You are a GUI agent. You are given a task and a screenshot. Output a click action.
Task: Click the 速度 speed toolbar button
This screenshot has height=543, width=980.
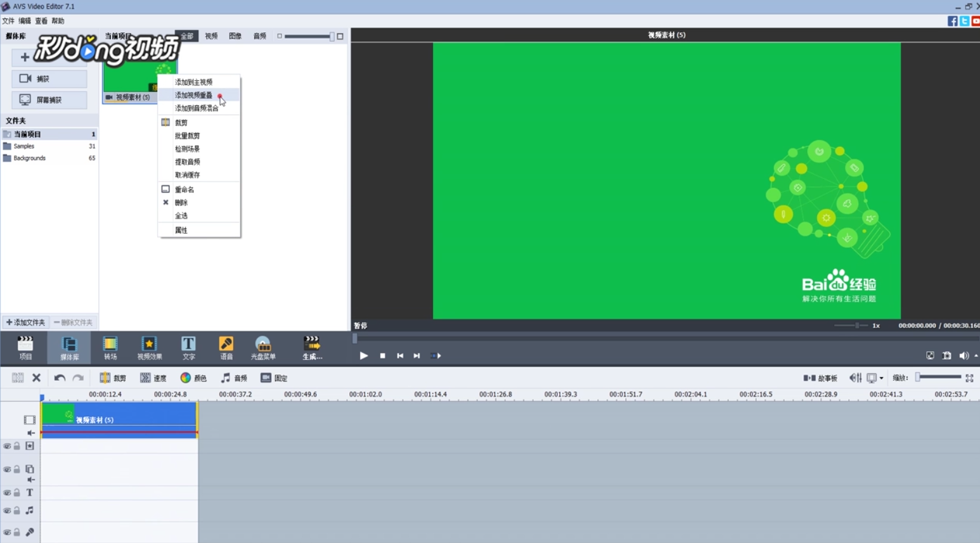tap(153, 378)
